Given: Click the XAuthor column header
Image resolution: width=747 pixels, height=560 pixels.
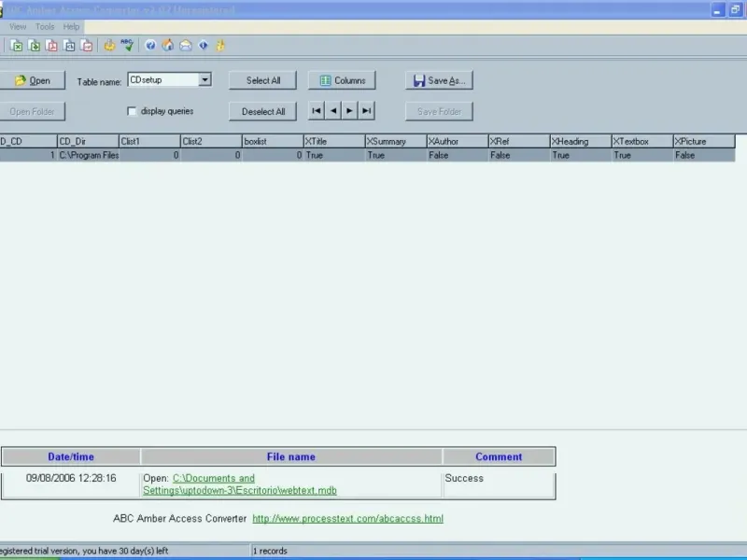Looking at the screenshot, I should tap(458, 142).
